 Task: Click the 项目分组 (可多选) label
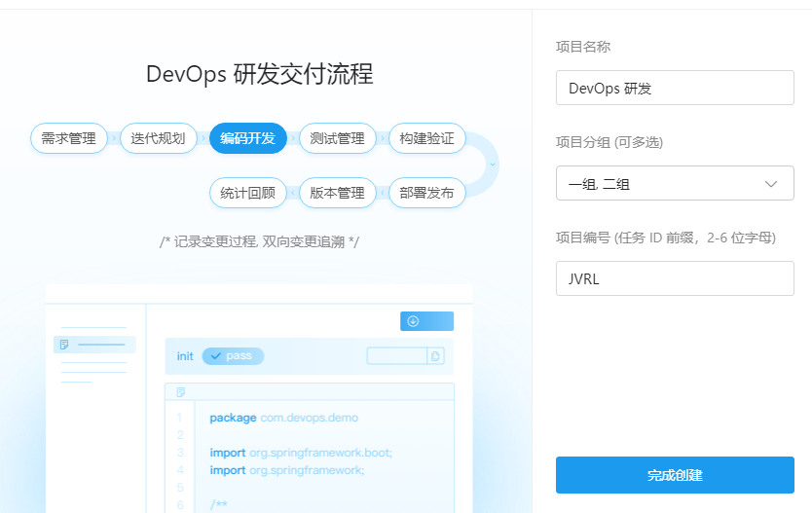pos(609,142)
